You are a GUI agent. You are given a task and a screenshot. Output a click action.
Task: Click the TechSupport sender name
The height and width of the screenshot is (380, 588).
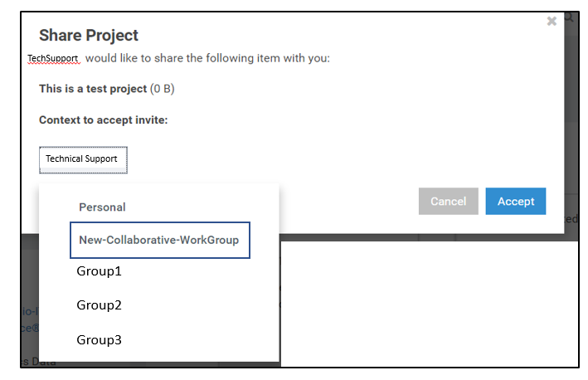pyautogui.click(x=53, y=60)
